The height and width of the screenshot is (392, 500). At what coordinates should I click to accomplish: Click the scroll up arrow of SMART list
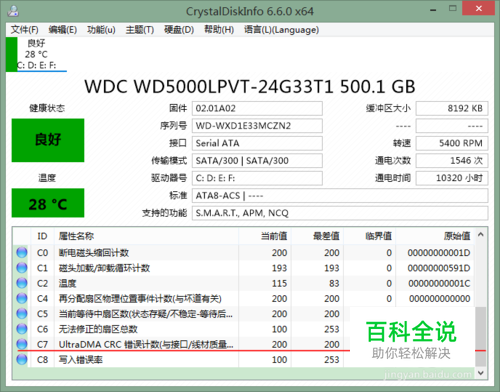coord(480,235)
